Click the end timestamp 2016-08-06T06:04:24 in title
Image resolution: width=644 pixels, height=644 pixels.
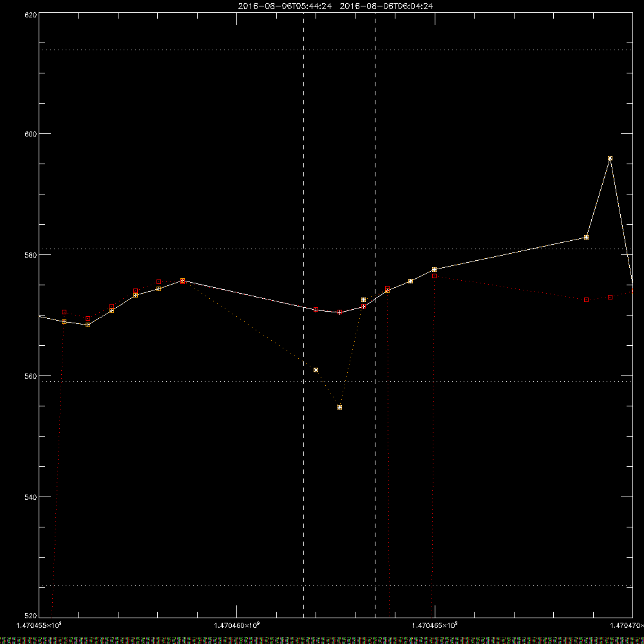(x=386, y=6)
